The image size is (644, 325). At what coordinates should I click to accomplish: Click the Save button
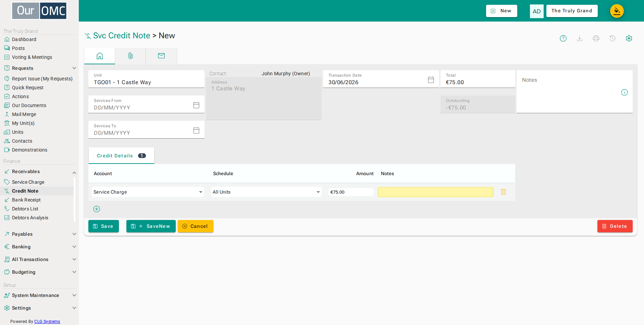pyautogui.click(x=103, y=226)
